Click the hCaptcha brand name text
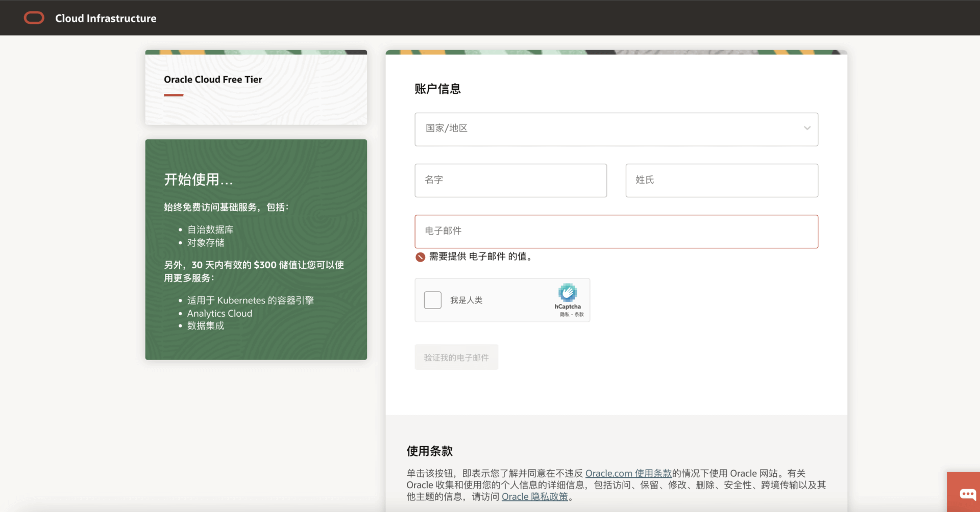The image size is (980, 512). (x=568, y=306)
